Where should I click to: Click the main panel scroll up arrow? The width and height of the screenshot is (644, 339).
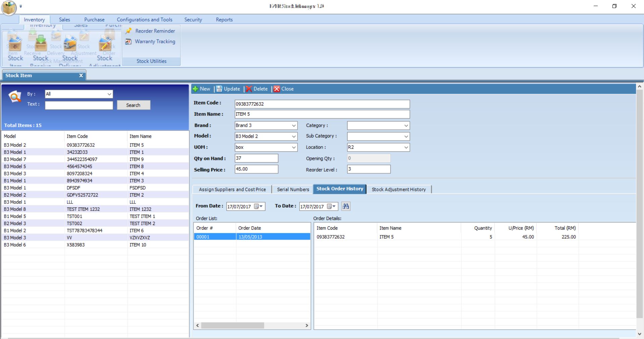(640, 87)
